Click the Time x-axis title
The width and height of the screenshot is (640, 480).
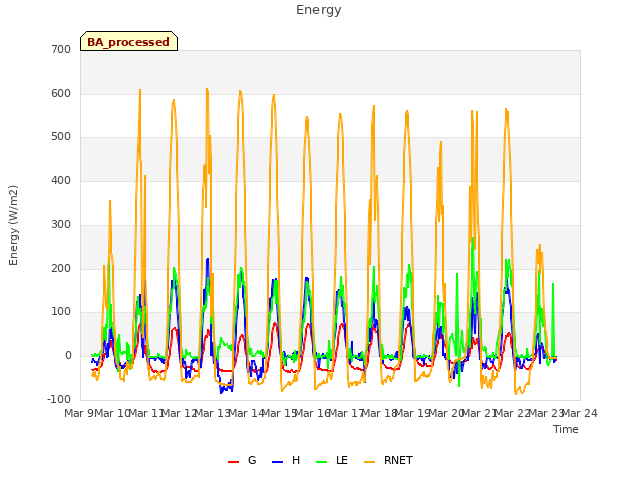tap(566, 429)
